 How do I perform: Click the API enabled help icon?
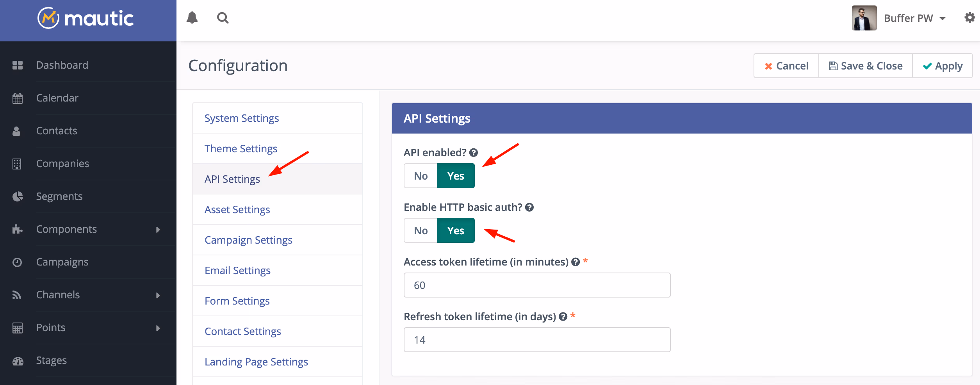tap(474, 153)
